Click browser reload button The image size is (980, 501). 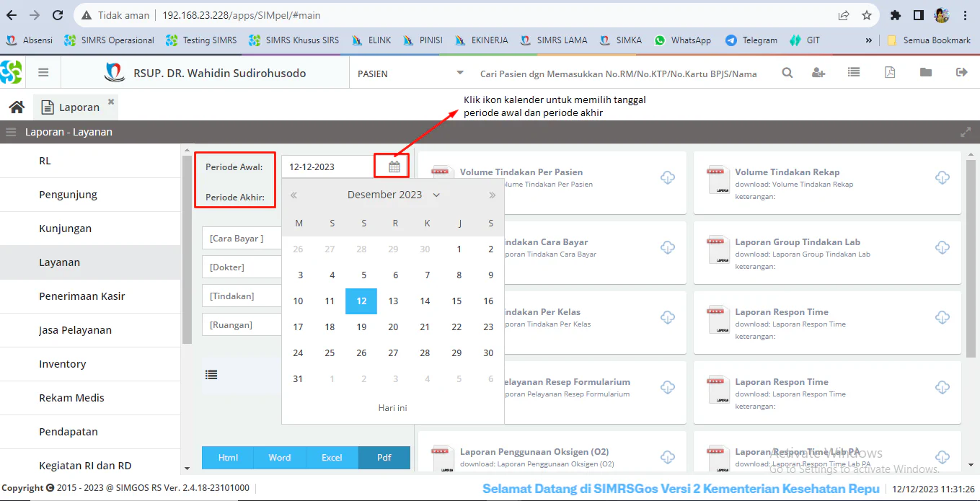pyautogui.click(x=57, y=15)
